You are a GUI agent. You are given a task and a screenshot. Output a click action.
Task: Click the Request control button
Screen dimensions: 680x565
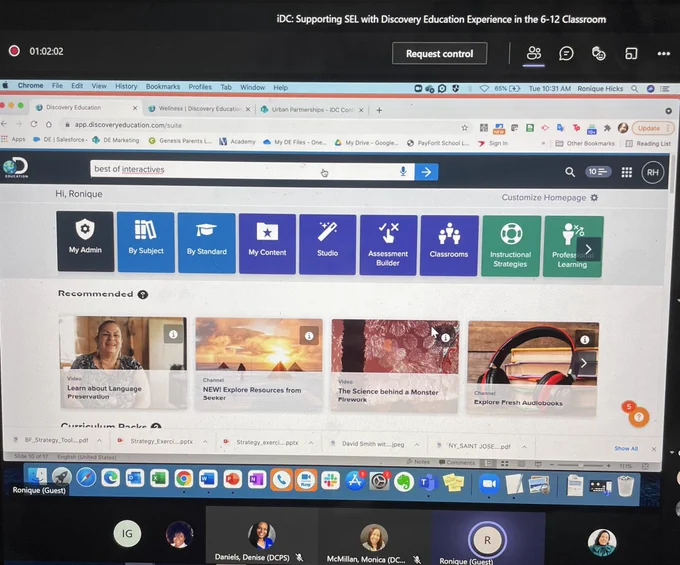[x=439, y=53]
